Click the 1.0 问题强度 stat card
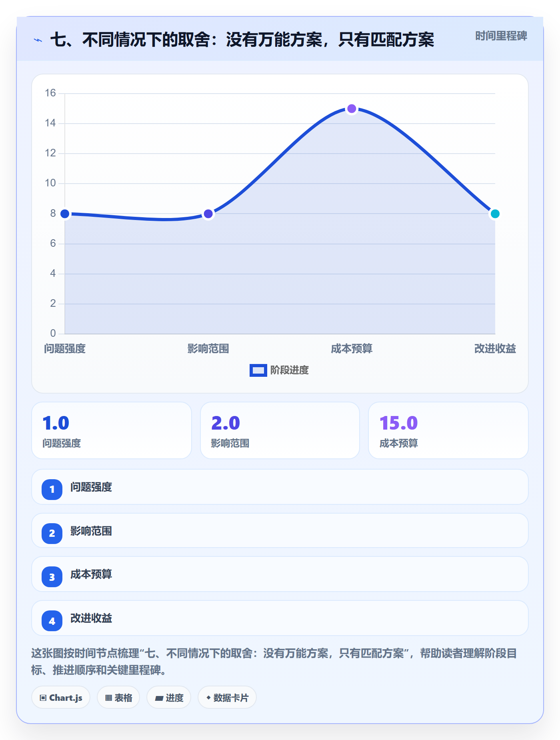Image resolution: width=560 pixels, height=740 pixels. coord(112,430)
